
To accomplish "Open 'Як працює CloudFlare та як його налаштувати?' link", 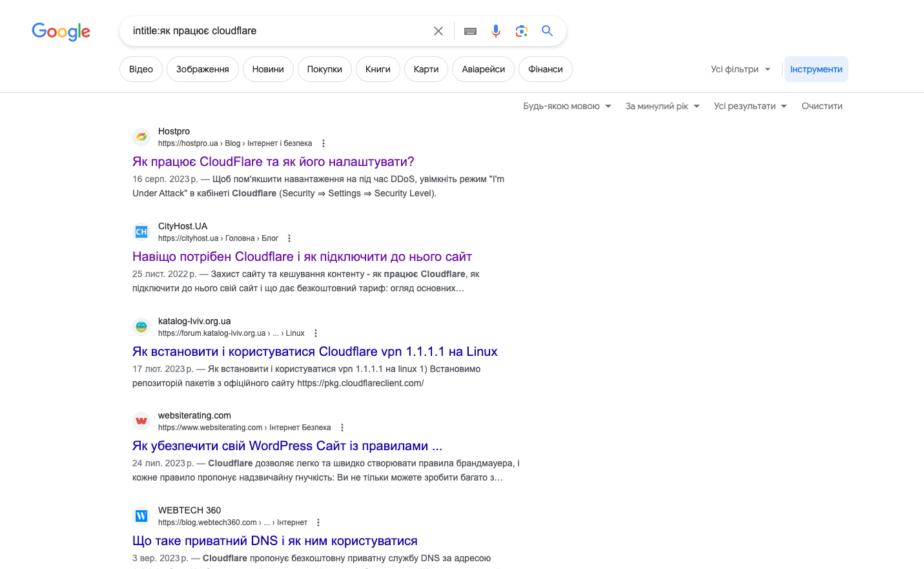I will [273, 161].
